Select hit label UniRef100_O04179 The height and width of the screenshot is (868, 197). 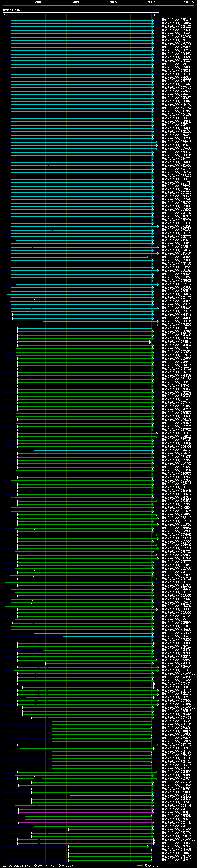177,419
